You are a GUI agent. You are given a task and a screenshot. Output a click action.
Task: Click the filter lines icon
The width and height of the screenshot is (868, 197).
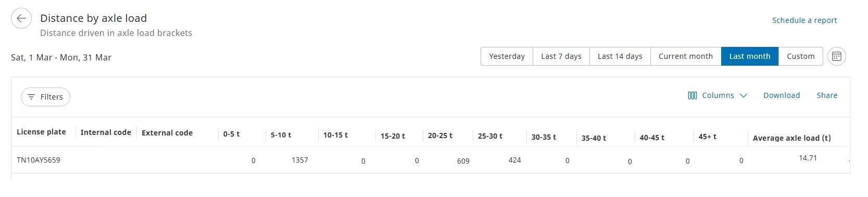coord(31,97)
